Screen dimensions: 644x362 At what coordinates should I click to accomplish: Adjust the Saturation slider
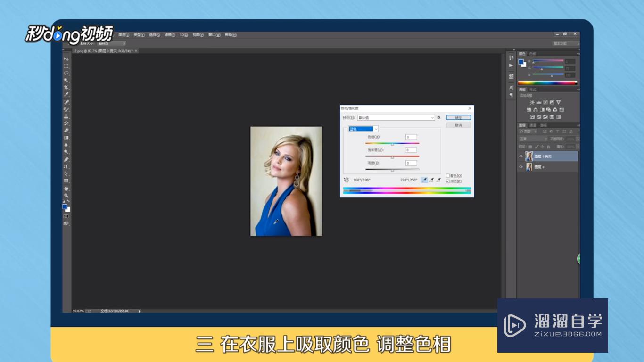pos(392,157)
